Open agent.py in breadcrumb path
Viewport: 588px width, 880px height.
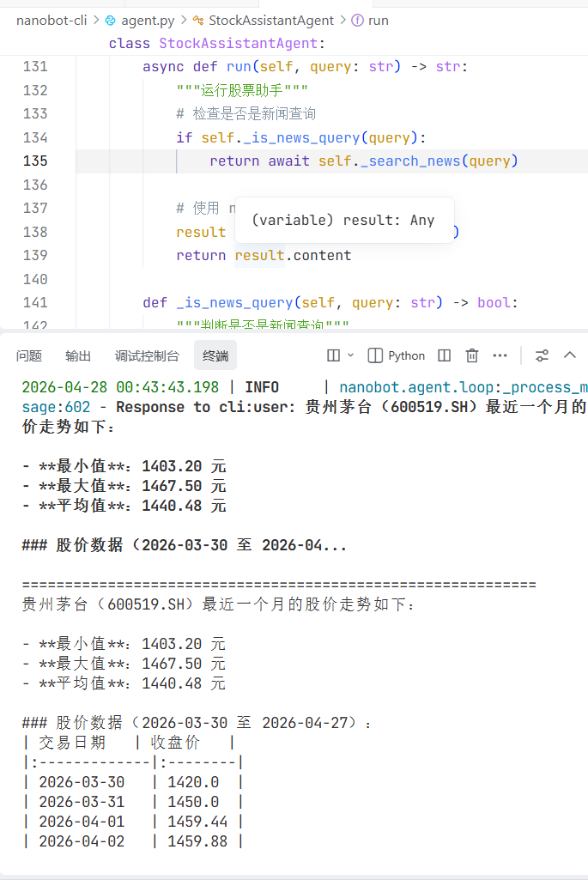click(x=148, y=21)
